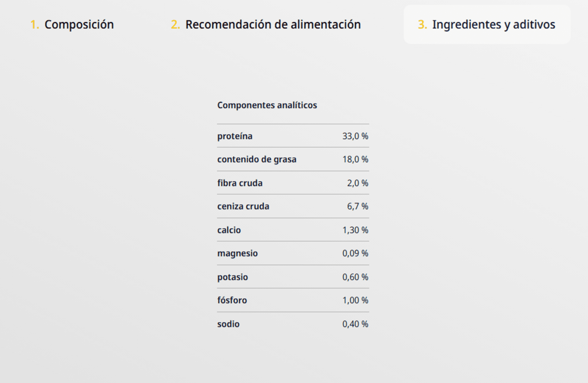Viewport: 588px width, 383px height.
Task: Open the Composición tab
Action: pos(72,25)
